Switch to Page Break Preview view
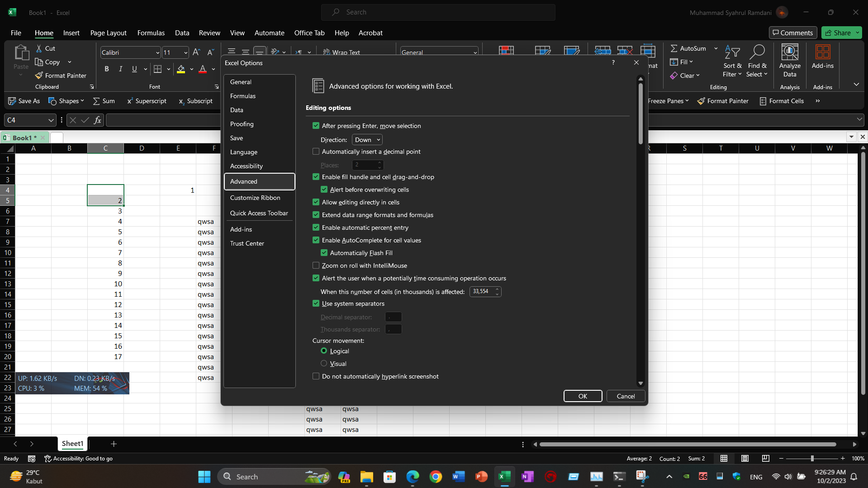Viewport: 868px width, 488px height. pos(765,458)
